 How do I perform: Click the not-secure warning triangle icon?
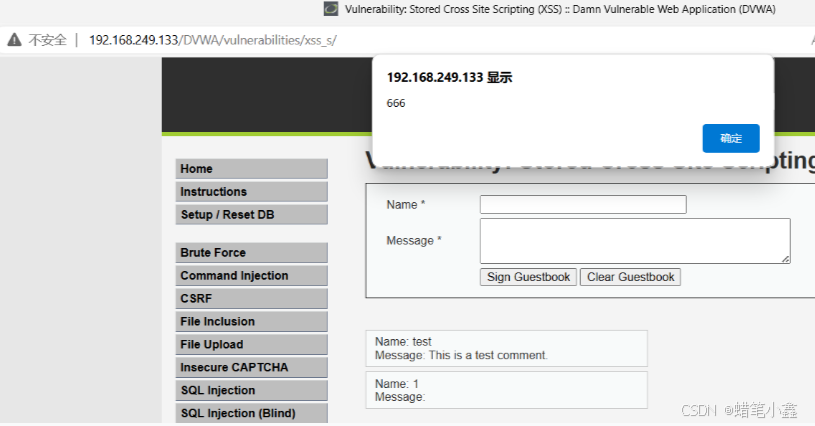(x=14, y=40)
